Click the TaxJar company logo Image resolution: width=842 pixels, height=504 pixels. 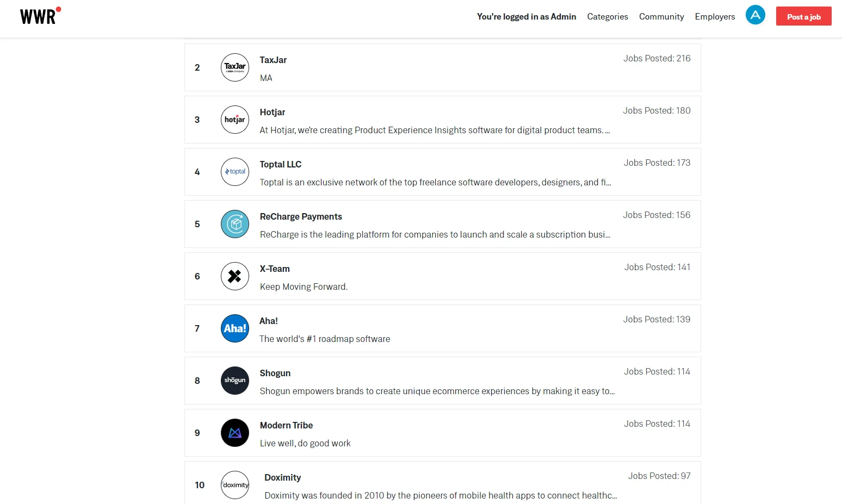click(x=235, y=67)
